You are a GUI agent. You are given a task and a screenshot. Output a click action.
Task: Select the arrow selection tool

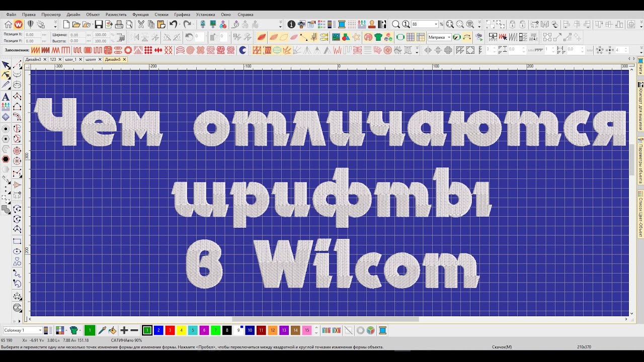(6, 65)
